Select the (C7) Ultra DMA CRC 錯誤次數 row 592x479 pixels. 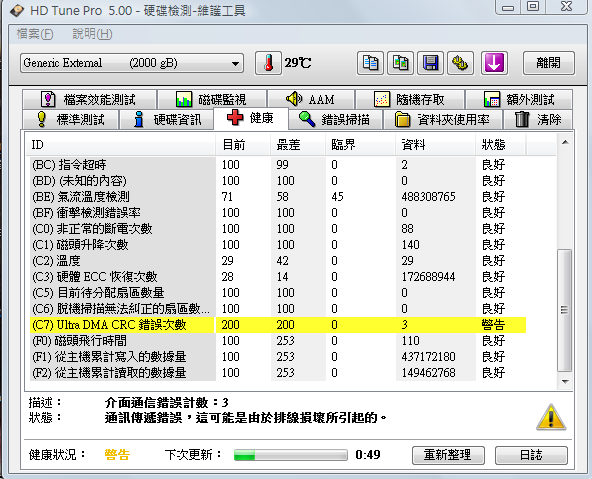pos(278,325)
